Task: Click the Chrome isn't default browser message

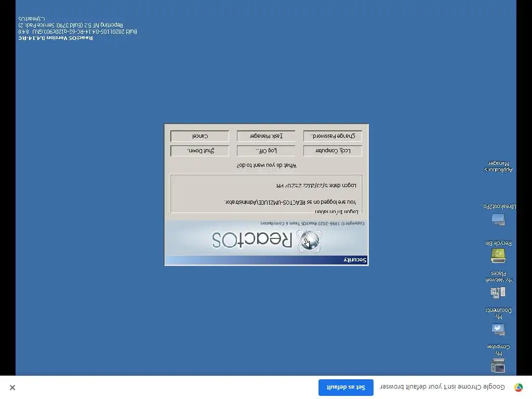Action: pyautogui.click(x=442, y=387)
